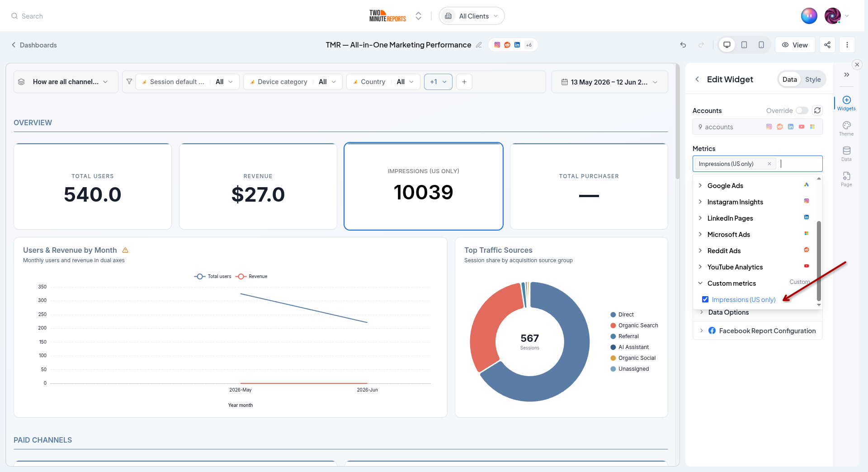The image size is (868, 472).
Task: Open the Country filter dropdown
Action: click(x=383, y=82)
